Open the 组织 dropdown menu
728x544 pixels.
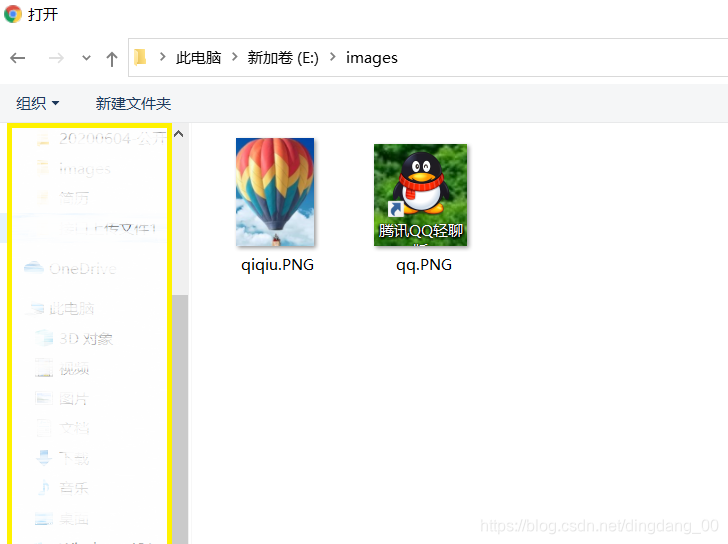38,103
